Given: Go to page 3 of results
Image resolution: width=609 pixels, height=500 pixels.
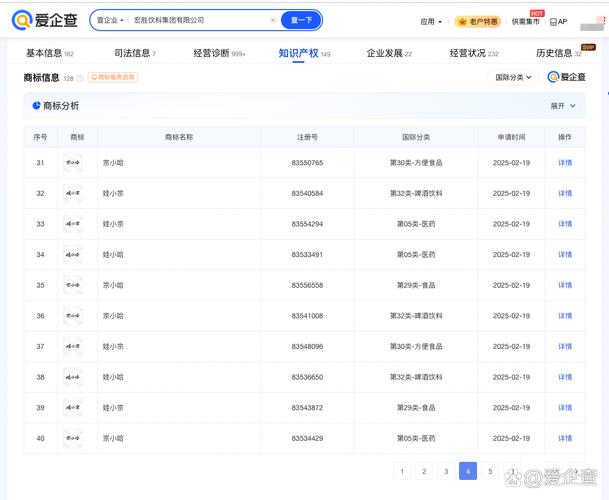Looking at the screenshot, I should tap(446, 471).
